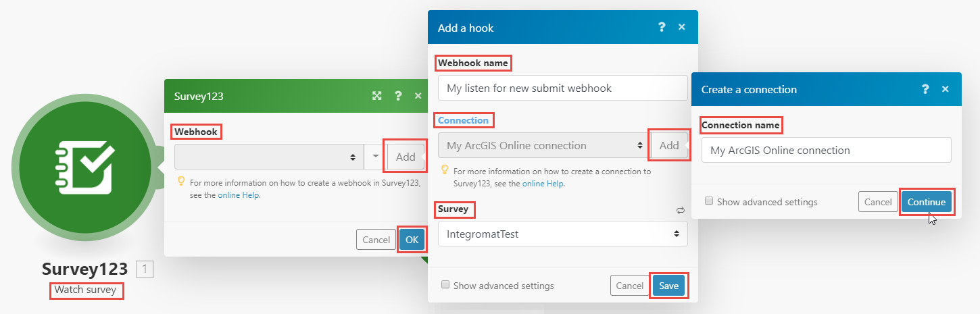980x314 pixels.
Task: Close the Add a hook dialog
Action: 681,27
